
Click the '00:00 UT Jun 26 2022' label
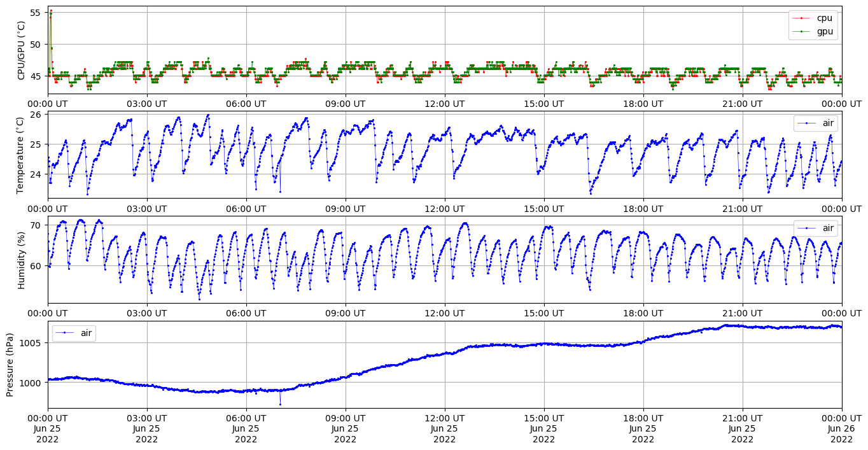842,428
